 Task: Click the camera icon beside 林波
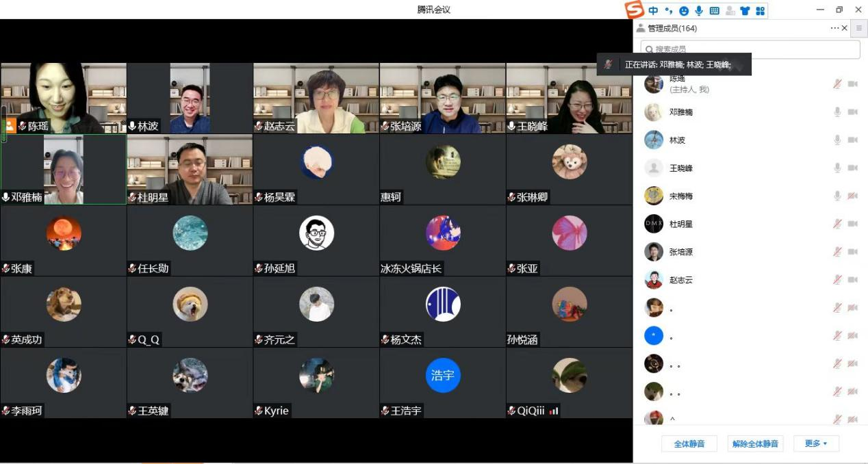852,140
